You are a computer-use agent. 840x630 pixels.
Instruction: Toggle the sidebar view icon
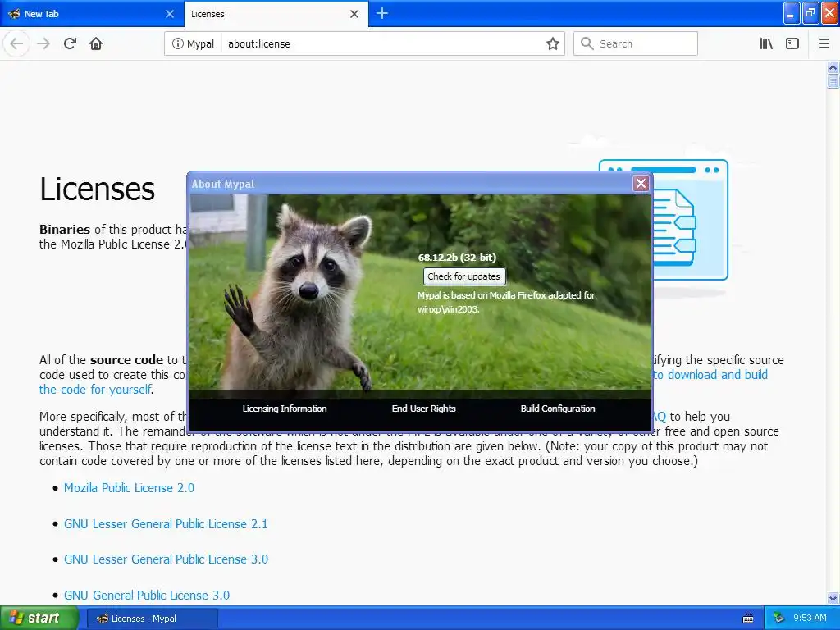792,43
